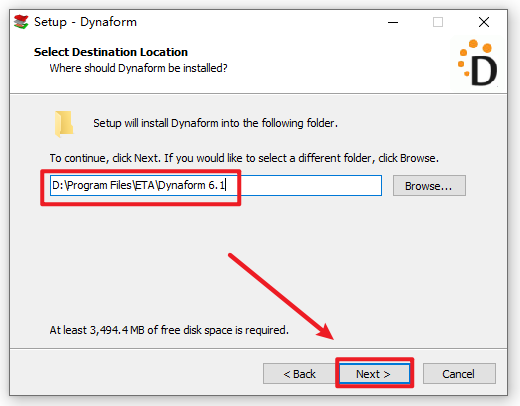Click the 'D:\Program Files\ETA\Dynaform 6.1' path text

coord(139,185)
